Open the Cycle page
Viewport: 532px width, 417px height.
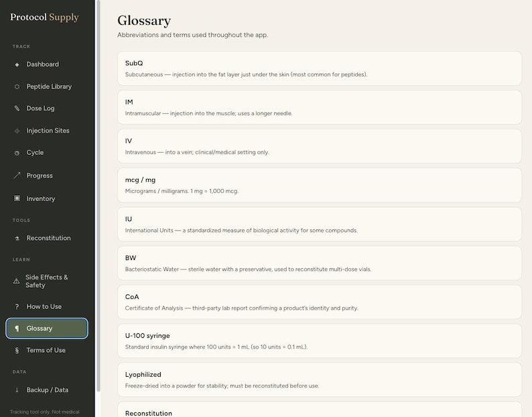[47, 152]
